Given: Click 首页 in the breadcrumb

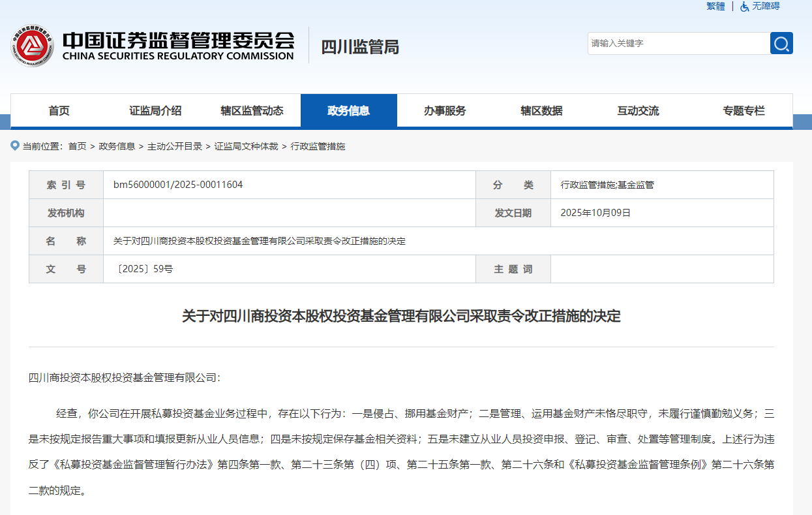Looking at the screenshot, I should (77, 146).
